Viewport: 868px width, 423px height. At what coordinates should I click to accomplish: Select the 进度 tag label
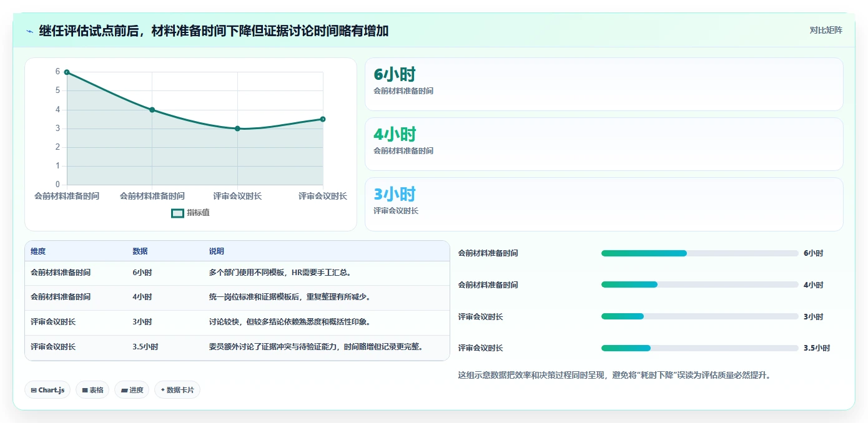point(136,391)
